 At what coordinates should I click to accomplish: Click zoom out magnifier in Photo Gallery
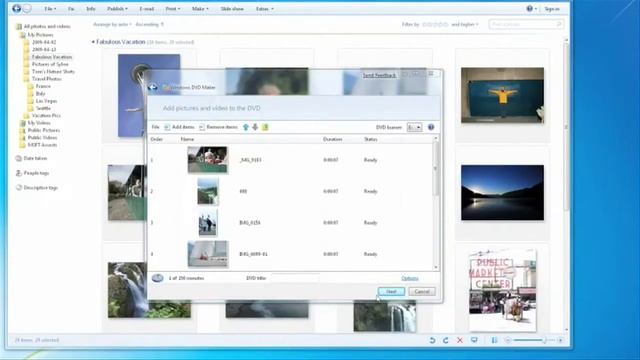coord(508,340)
